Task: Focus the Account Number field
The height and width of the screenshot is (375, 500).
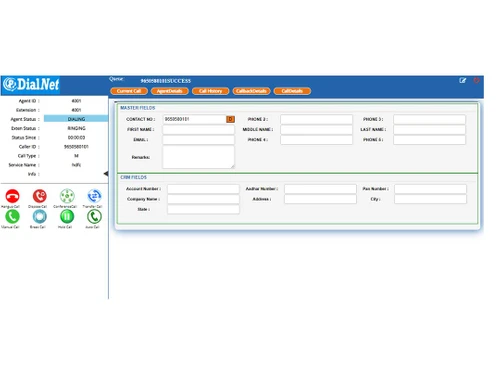Action: 203,189
